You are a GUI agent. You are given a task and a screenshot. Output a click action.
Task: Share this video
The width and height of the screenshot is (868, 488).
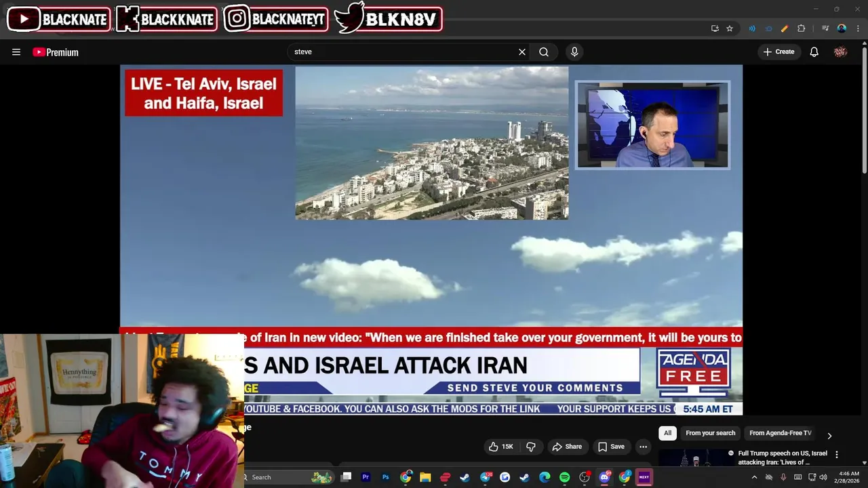[567, 447]
